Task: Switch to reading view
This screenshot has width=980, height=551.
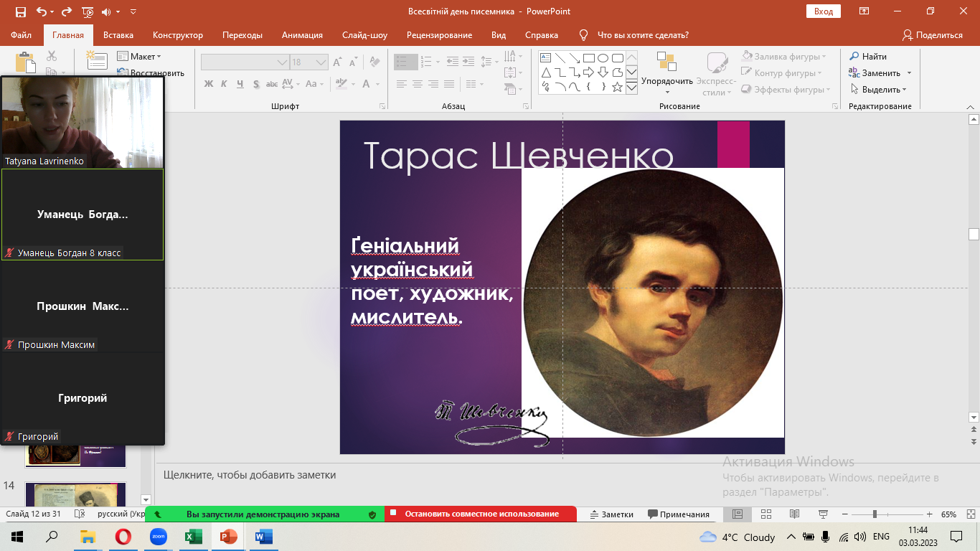Action: (794, 514)
